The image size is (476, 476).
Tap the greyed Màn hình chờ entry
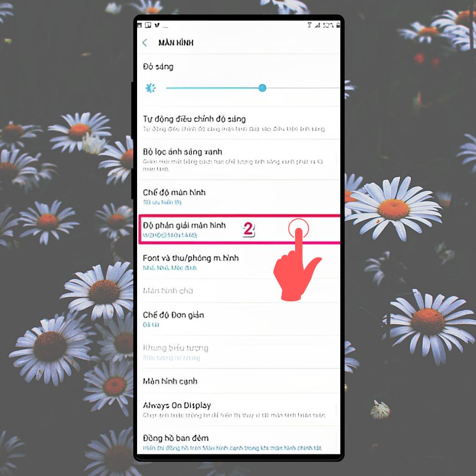pyautogui.click(x=238, y=291)
